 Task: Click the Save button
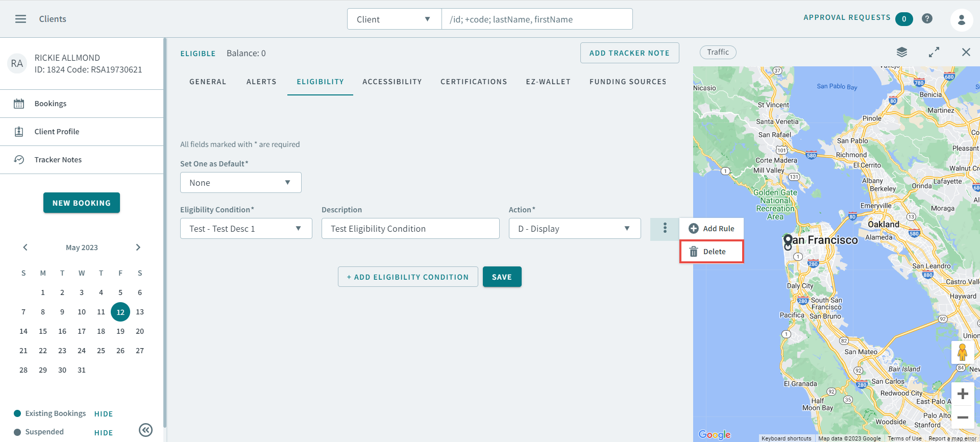[501, 277]
